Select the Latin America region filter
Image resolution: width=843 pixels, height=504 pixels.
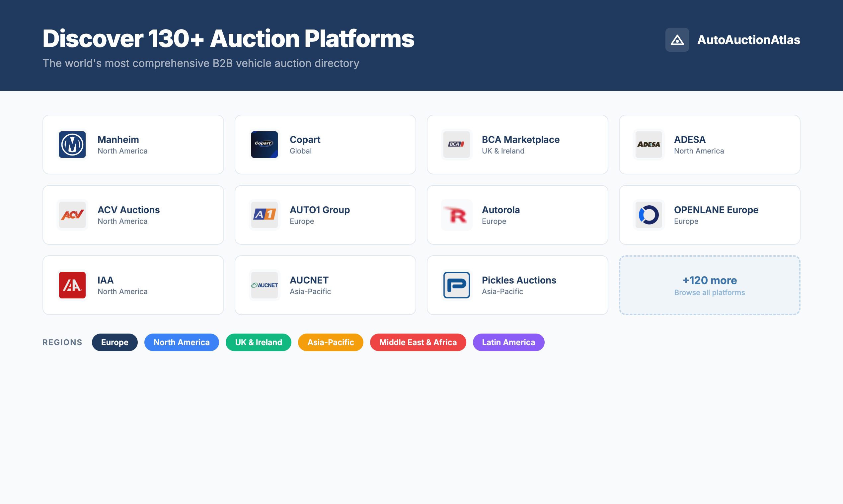(508, 342)
